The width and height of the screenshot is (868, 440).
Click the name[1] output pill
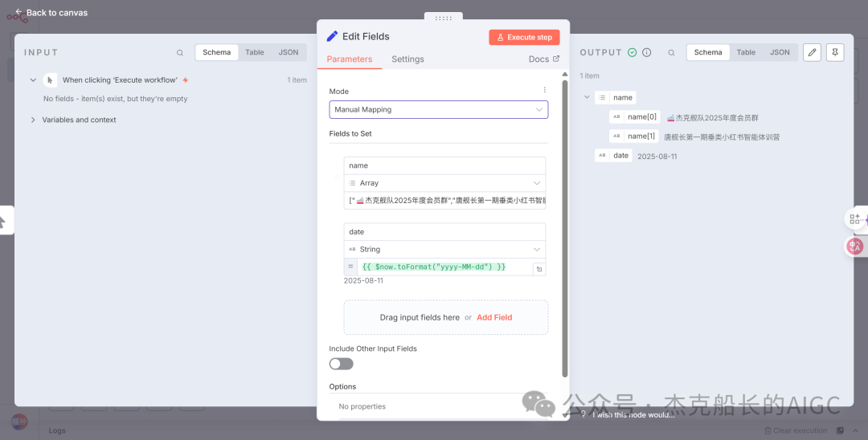click(x=634, y=136)
